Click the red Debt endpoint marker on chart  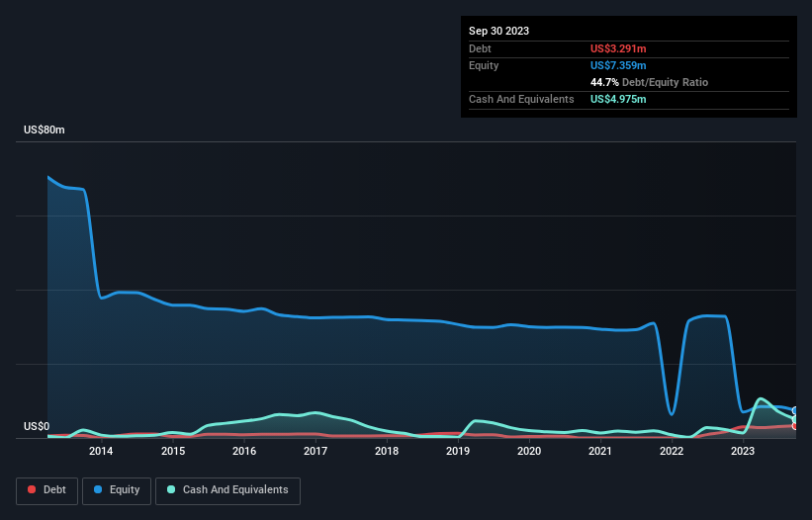point(795,426)
